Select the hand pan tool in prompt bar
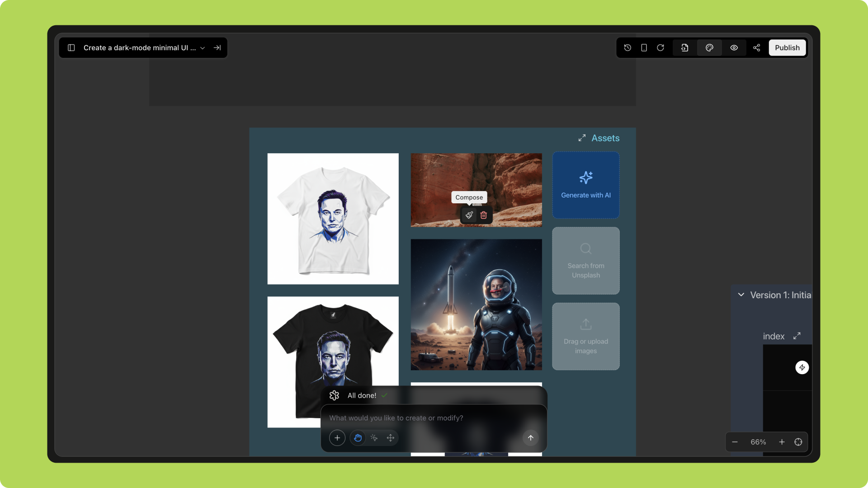This screenshot has width=868, height=488. point(358,438)
